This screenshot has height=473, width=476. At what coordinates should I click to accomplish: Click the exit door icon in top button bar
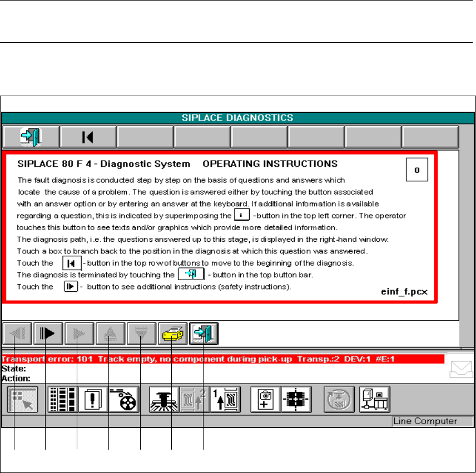click(x=31, y=137)
